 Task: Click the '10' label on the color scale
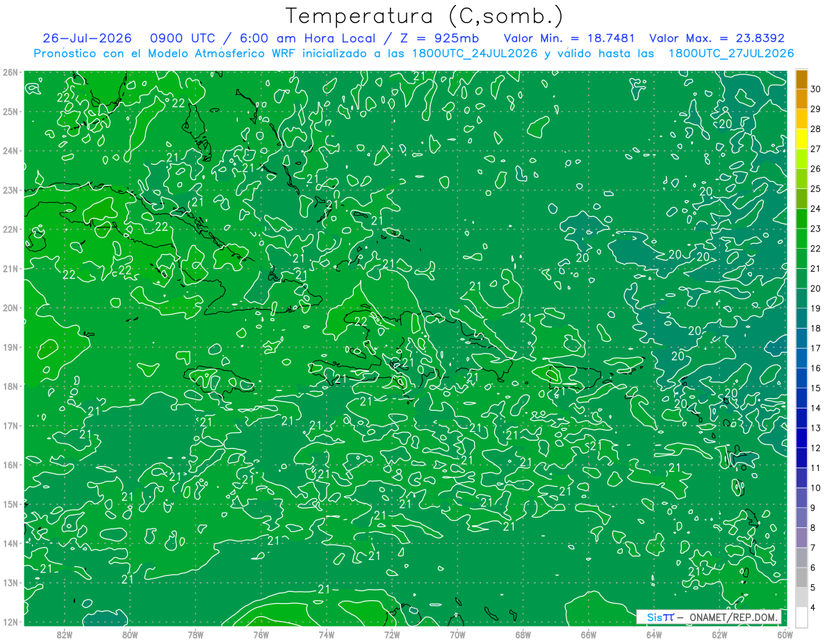pos(817,488)
